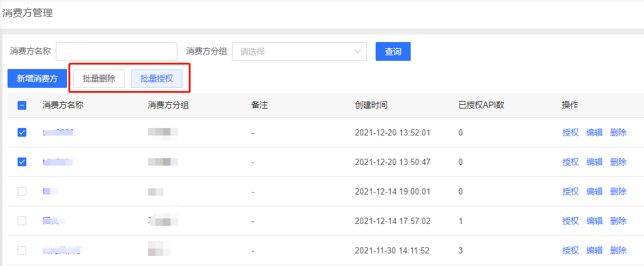644x266 pixels.
Task: Check the row created 2021-12-14 19:00:01
Action: 22,191
